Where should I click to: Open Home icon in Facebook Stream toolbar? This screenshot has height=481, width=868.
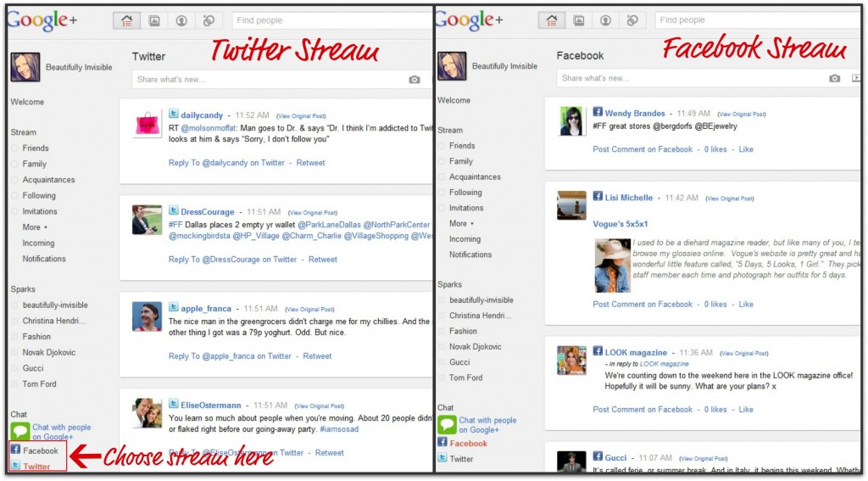click(551, 20)
